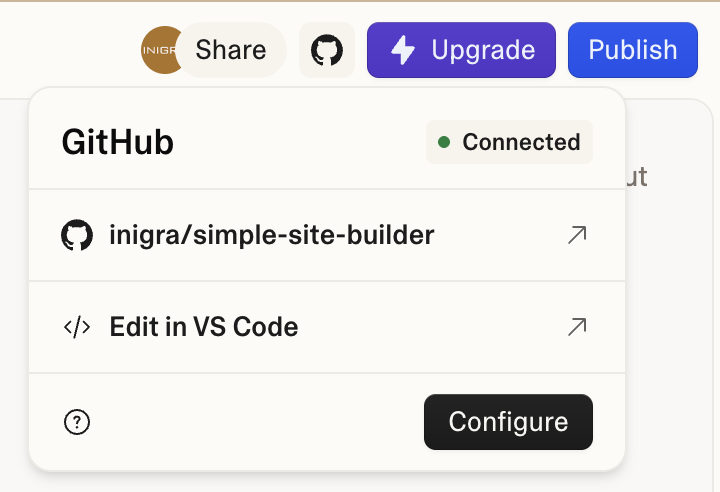Open help via the question mark icon
Viewport: 720px width, 492px height.
click(77, 422)
